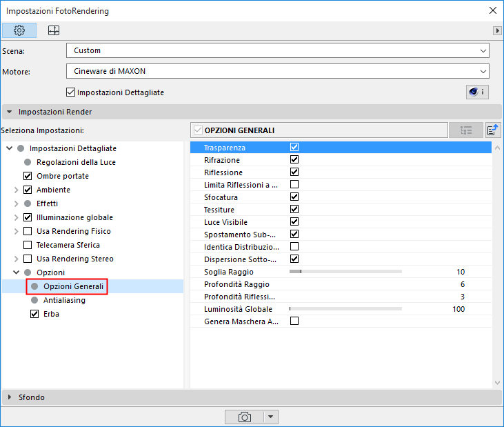Enable the Genera Maschera A... checkbox
The height and width of the screenshot is (427, 504).
point(294,321)
